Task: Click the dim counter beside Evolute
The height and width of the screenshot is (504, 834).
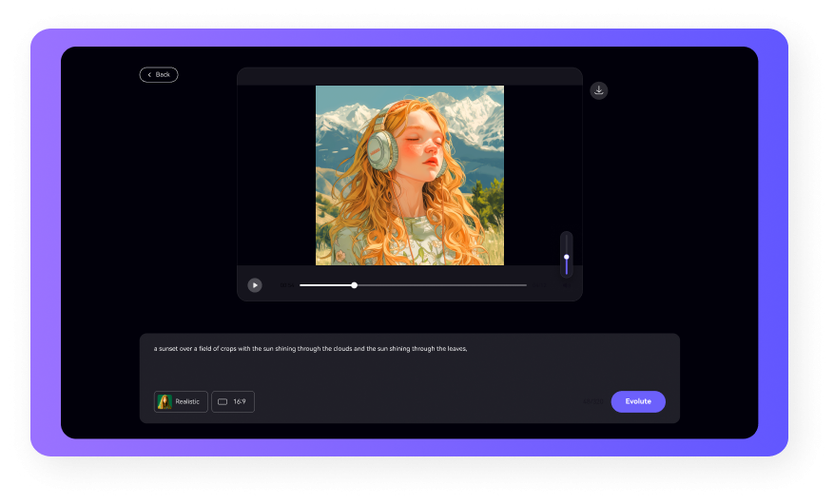Action: [x=592, y=401]
